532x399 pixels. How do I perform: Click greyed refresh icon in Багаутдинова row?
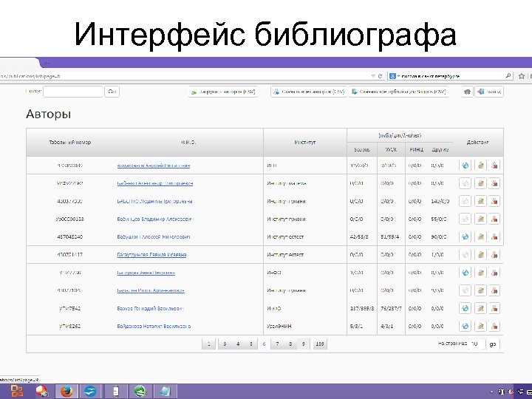click(465, 254)
